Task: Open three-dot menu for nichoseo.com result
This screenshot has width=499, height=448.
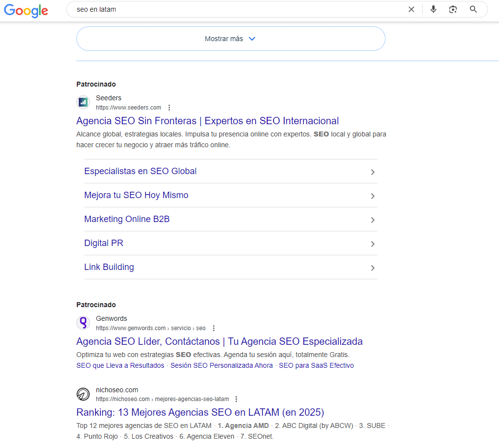Action: click(x=237, y=399)
